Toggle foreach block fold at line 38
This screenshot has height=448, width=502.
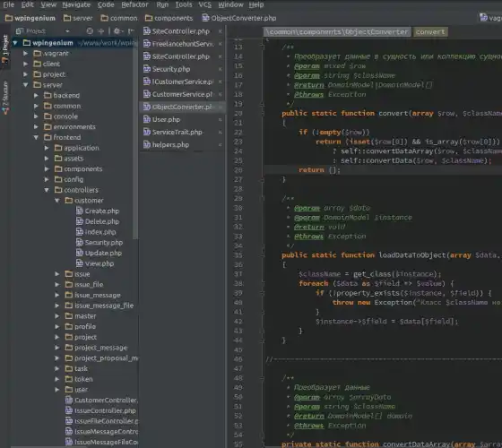click(x=262, y=283)
